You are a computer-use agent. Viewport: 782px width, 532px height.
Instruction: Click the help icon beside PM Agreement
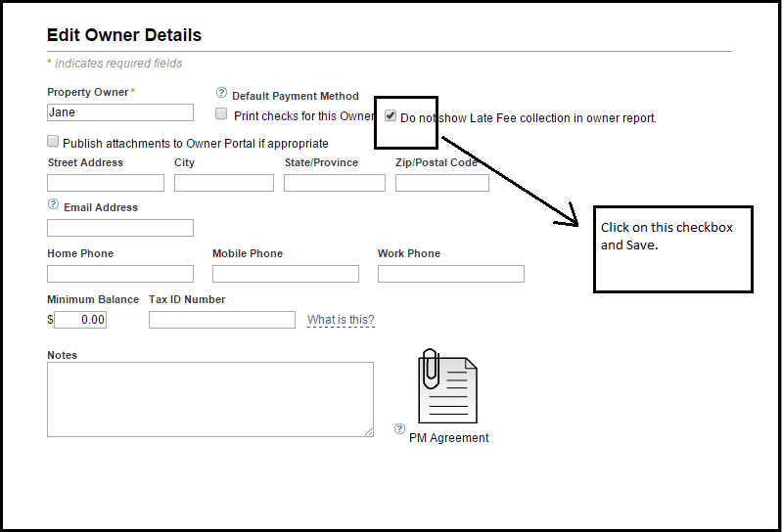[x=399, y=428]
